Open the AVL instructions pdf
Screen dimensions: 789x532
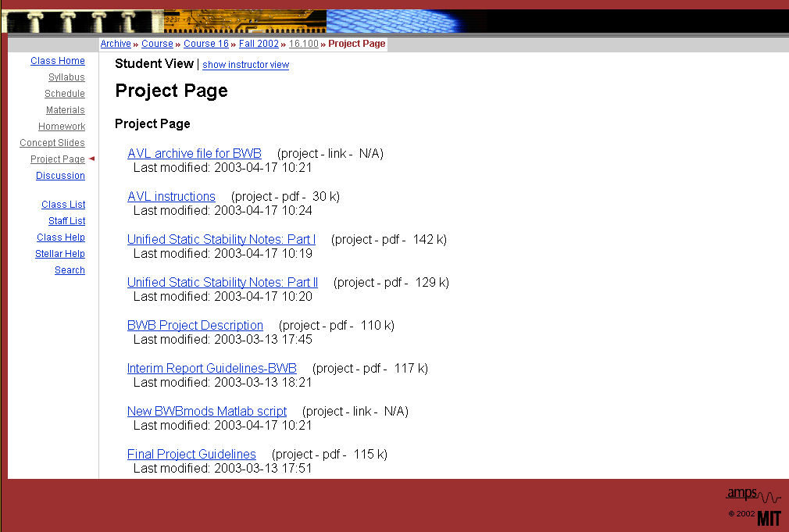pos(171,197)
